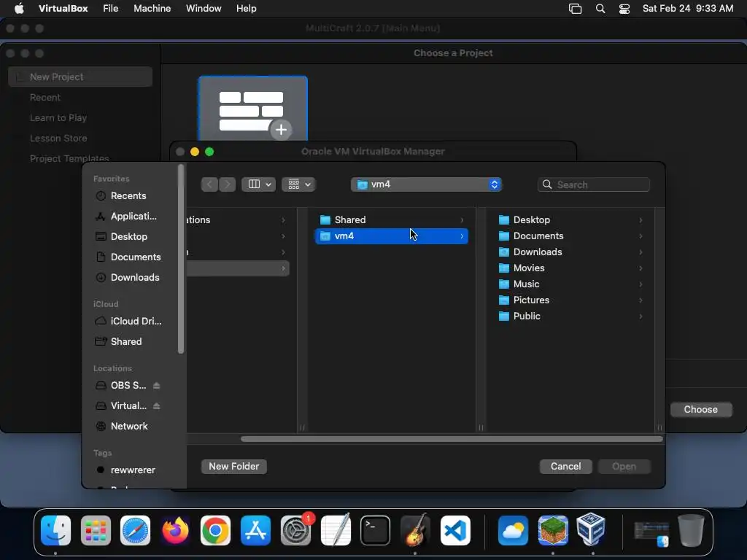Open the File menu
Viewport: 747px width, 560px height.
[x=111, y=9]
